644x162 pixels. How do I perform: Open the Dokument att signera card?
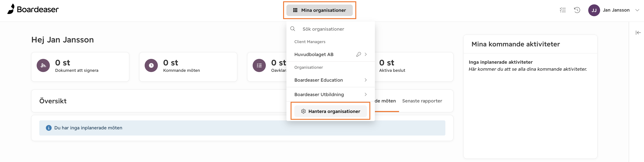[x=80, y=67]
